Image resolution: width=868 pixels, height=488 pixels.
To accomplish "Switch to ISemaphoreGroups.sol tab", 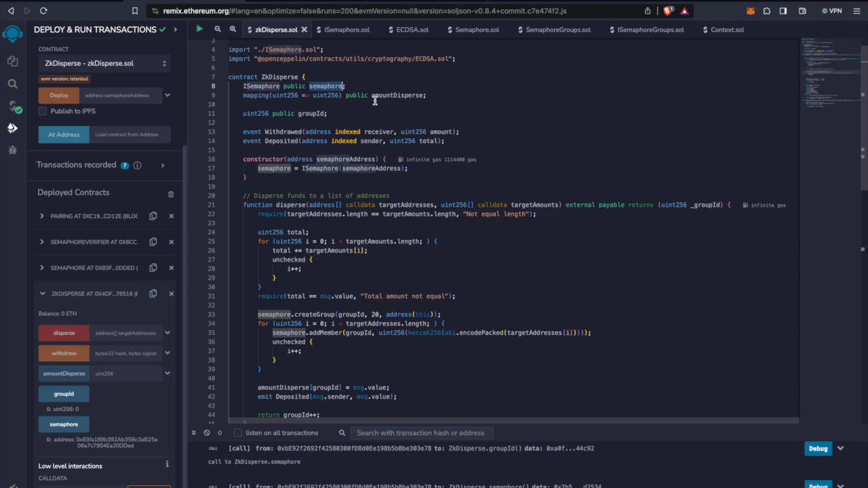I will click(650, 30).
